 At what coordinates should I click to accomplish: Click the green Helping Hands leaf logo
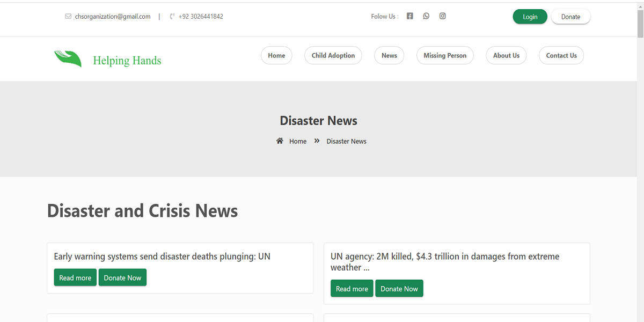(x=68, y=58)
